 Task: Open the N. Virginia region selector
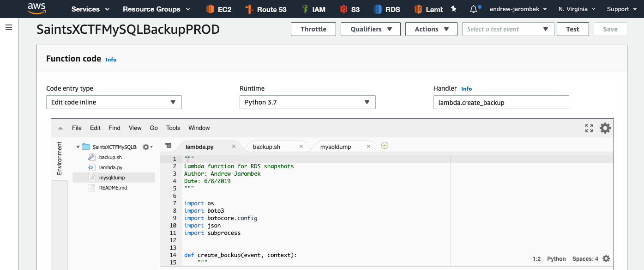[x=577, y=9]
